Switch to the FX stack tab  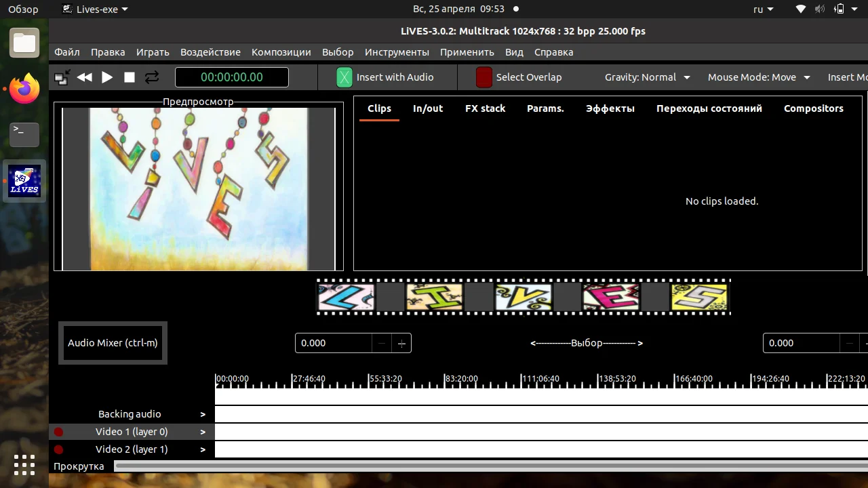(x=485, y=108)
